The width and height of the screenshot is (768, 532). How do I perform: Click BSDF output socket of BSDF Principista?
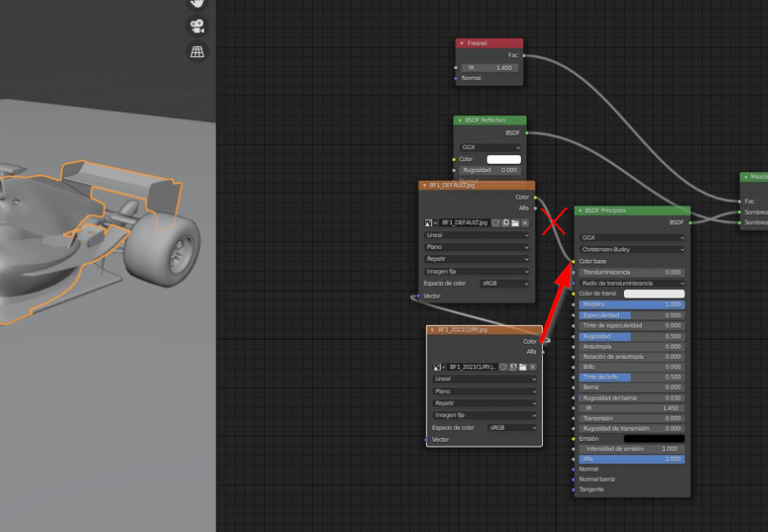tap(690, 223)
